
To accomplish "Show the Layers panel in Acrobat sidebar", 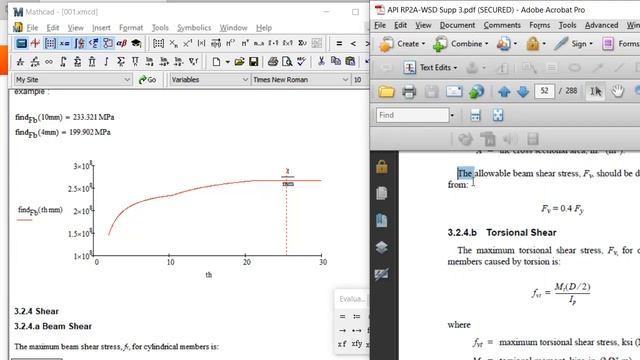I will point(382,247).
